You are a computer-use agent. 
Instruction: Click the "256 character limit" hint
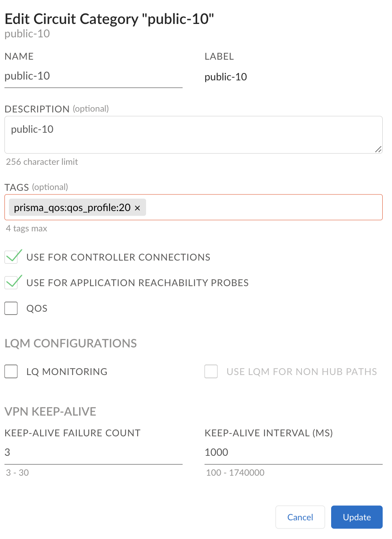pyautogui.click(x=42, y=162)
